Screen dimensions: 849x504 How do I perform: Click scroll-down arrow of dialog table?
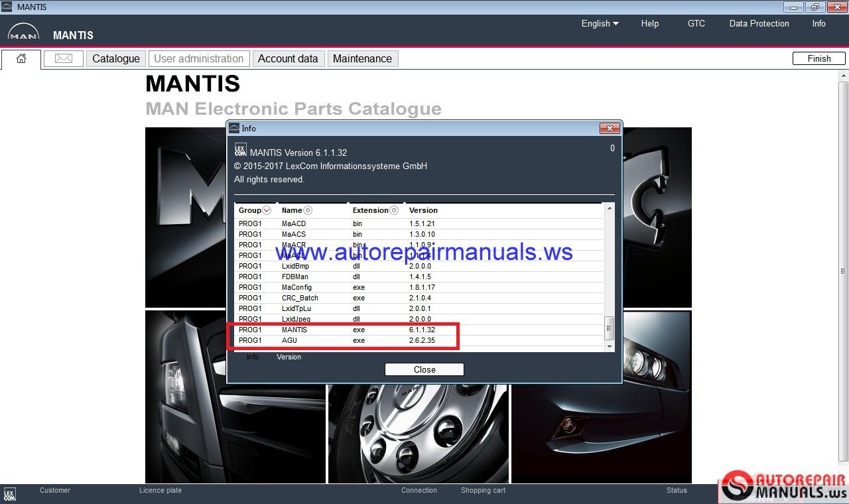[610, 346]
